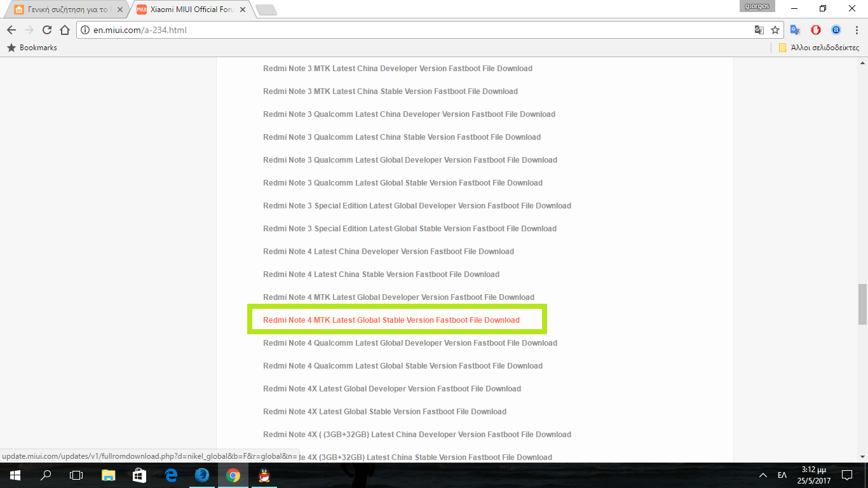Open a new browser tab
This screenshot has width=868, height=488.
pyautogui.click(x=266, y=10)
